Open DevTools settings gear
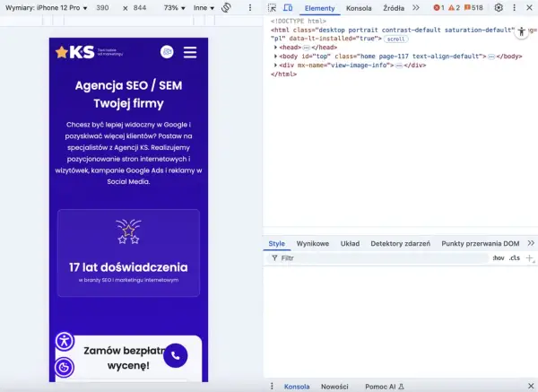The width and height of the screenshot is (538, 392). [x=499, y=7]
